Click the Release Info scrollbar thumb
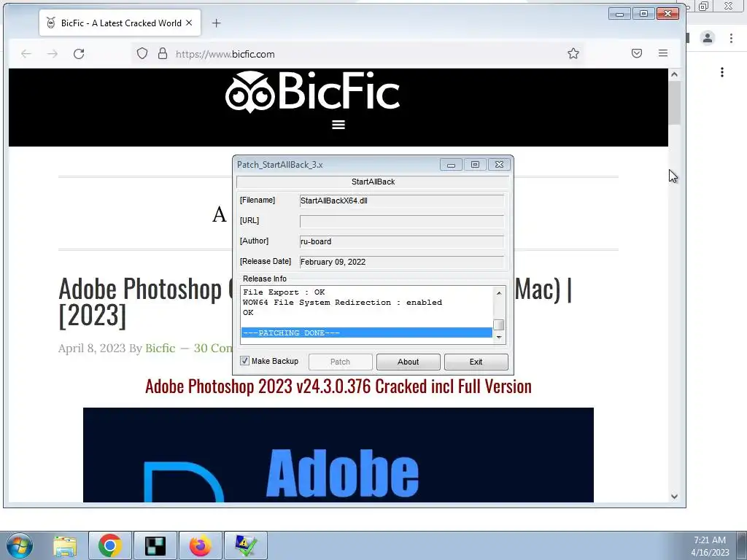The image size is (747, 560). pyautogui.click(x=499, y=324)
